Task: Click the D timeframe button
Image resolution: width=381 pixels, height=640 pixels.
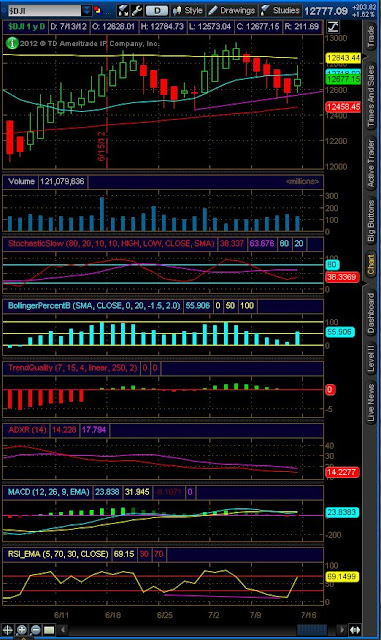Action: pos(156,11)
